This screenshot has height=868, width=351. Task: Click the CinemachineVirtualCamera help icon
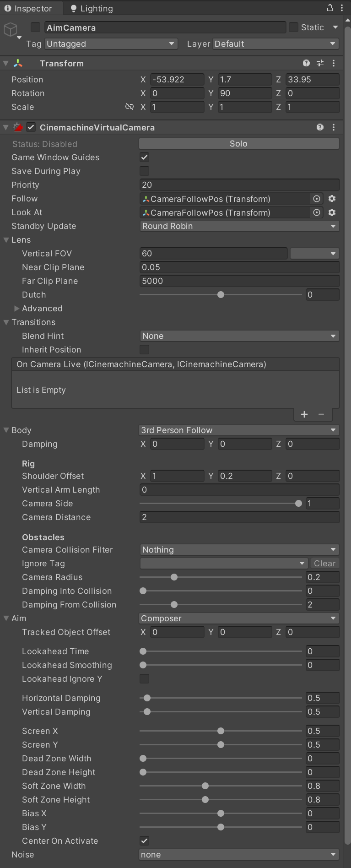pyautogui.click(x=319, y=127)
